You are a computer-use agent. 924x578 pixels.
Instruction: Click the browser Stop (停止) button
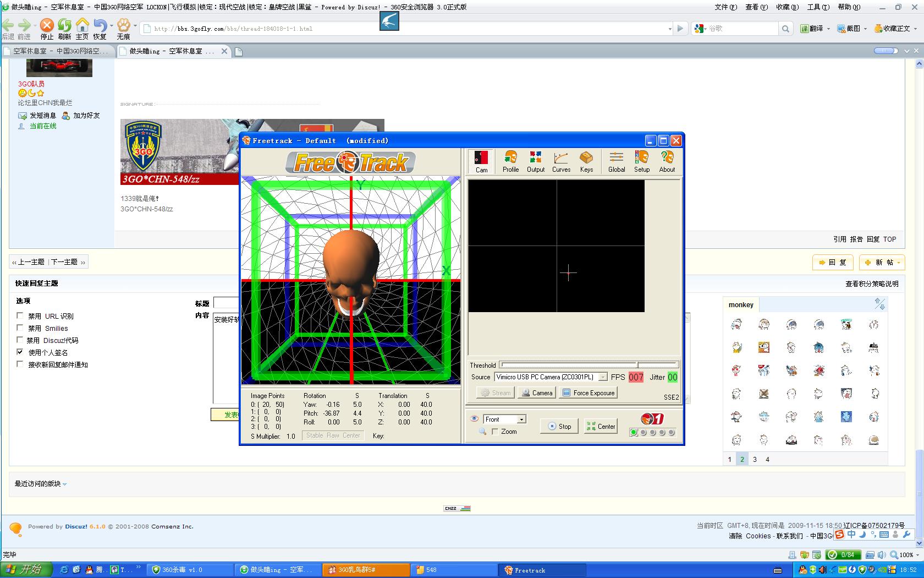47,29
